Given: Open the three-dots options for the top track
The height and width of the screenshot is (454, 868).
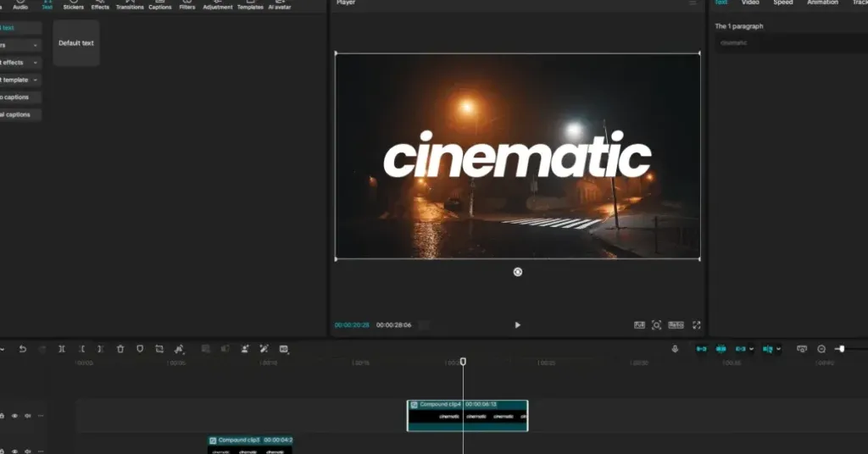Looking at the screenshot, I should tap(41, 416).
